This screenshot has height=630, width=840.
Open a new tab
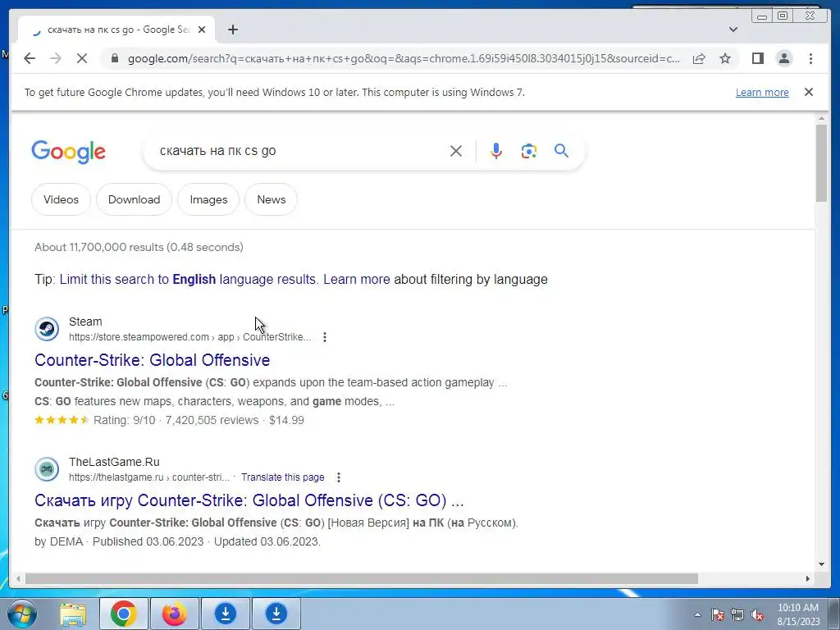click(x=232, y=30)
